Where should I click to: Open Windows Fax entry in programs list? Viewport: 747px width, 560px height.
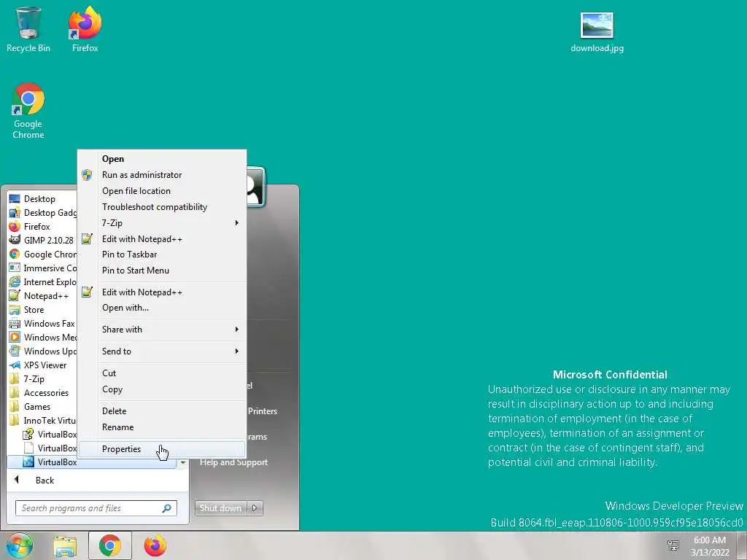(x=42, y=323)
